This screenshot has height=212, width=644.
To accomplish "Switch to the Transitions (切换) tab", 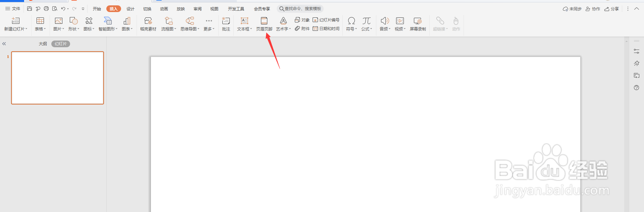I will click(x=147, y=9).
